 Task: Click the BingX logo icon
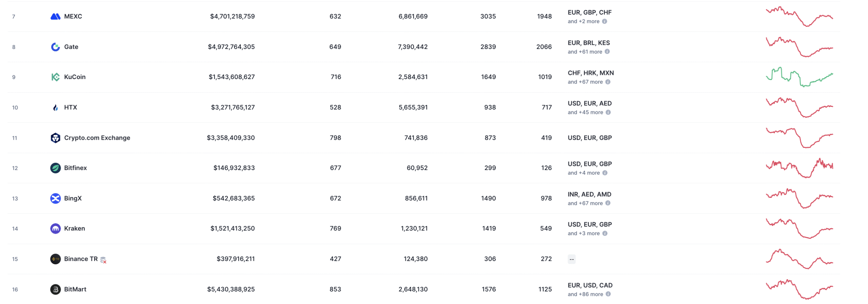pyautogui.click(x=55, y=198)
